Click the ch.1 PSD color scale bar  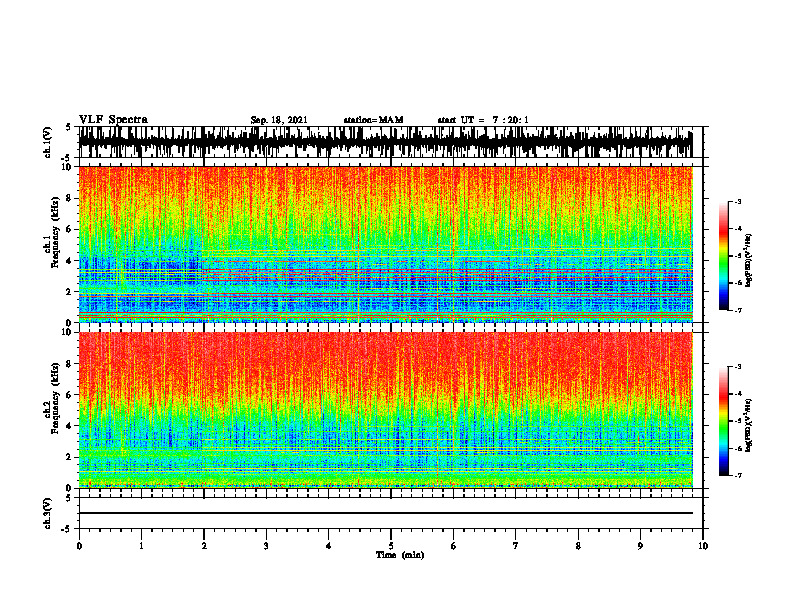click(x=724, y=256)
